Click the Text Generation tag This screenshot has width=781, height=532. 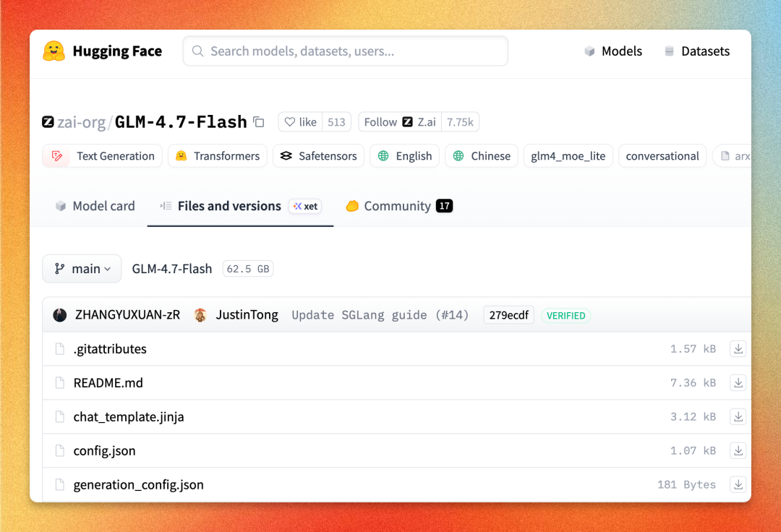tap(102, 156)
